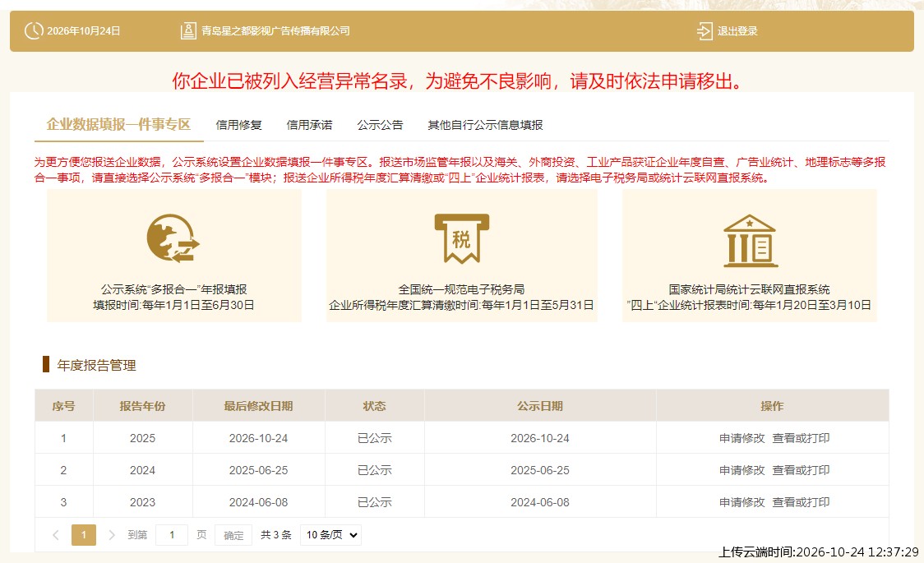Open the 信用承诺 tab
This screenshot has width=924, height=563.
(309, 125)
